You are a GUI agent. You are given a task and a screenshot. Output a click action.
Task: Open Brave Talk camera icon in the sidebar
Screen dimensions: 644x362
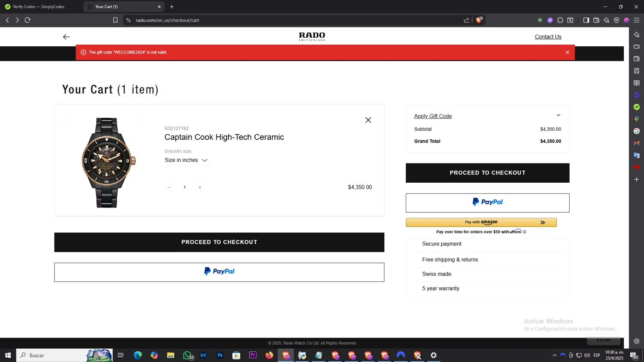point(637,46)
